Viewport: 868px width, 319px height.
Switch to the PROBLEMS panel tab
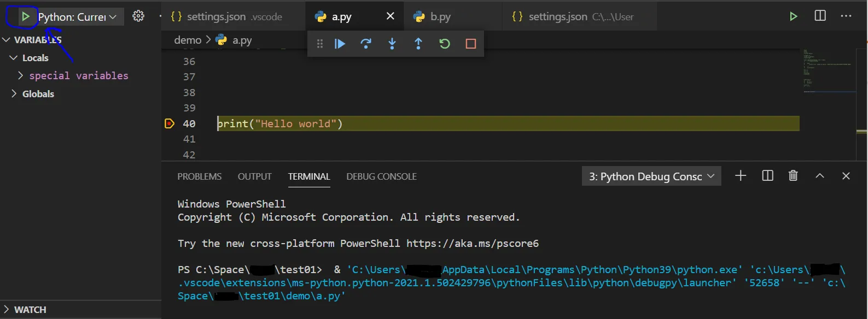[x=200, y=176]
